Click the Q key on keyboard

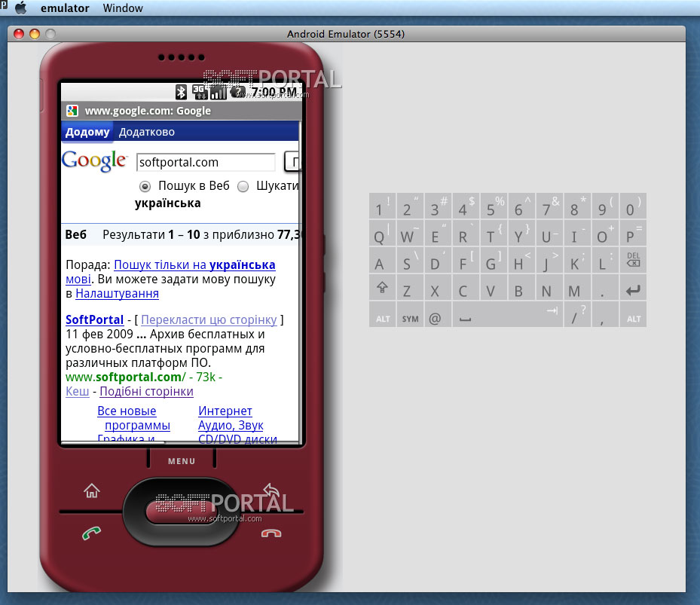[382, 233]
